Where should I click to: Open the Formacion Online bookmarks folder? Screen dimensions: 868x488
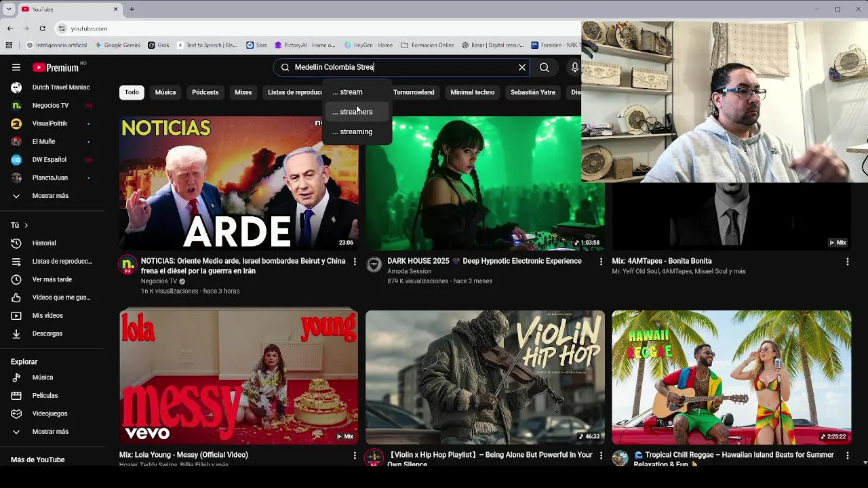[427, 45]
